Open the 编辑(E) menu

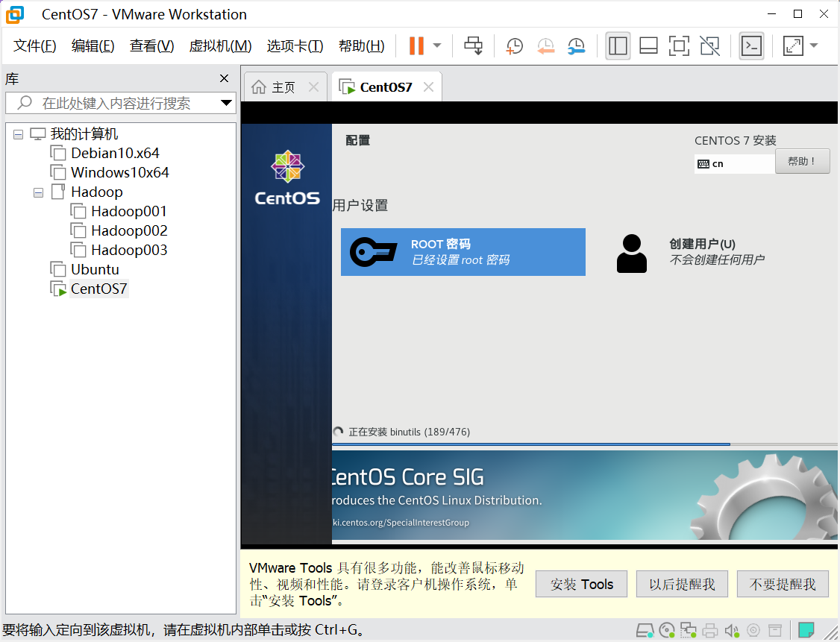[x=93, y=46]
